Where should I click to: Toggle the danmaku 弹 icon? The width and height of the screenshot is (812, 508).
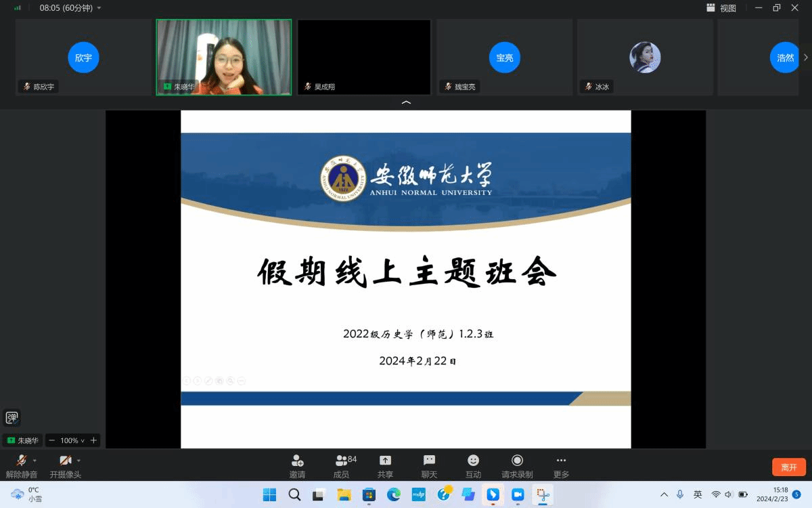(x=12, y=417)
